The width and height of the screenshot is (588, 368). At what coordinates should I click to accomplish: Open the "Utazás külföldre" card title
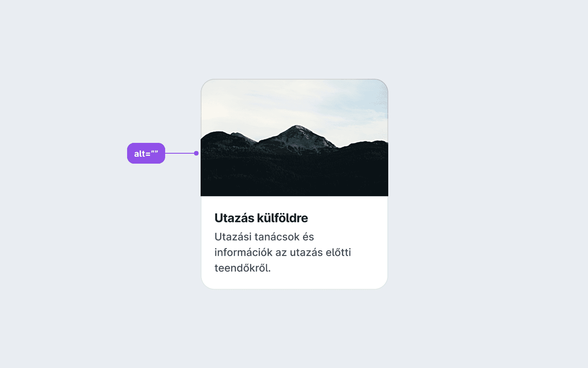[261, 218]
